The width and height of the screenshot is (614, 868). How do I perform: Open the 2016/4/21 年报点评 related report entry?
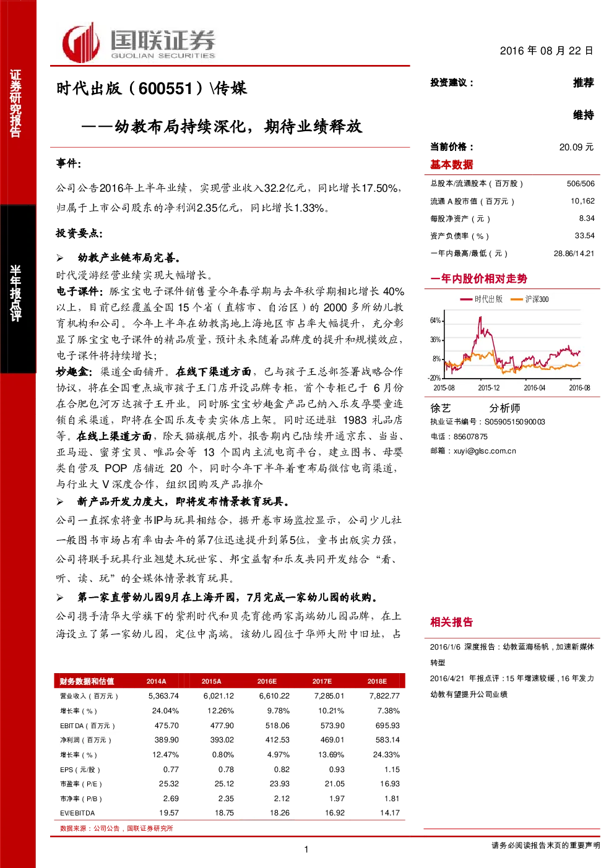point(512,686)
